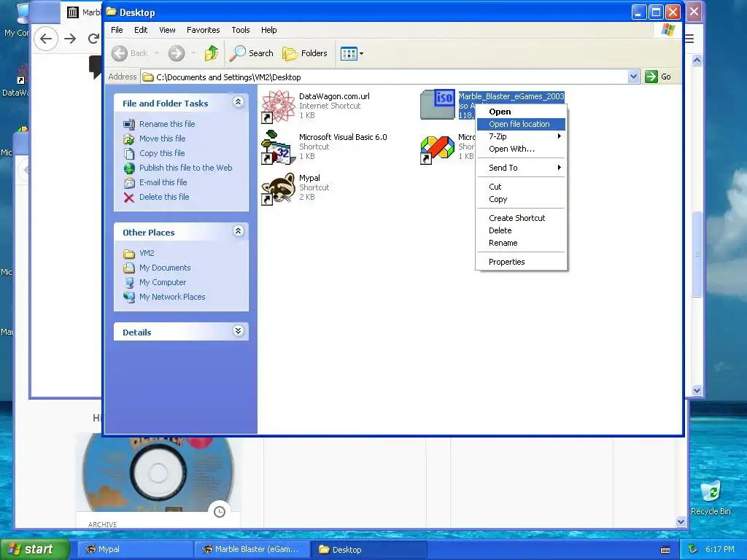Go up one folder level icon
Image resolution: width=747 pixels, height=560 pixels.
(x=211, y=53)
